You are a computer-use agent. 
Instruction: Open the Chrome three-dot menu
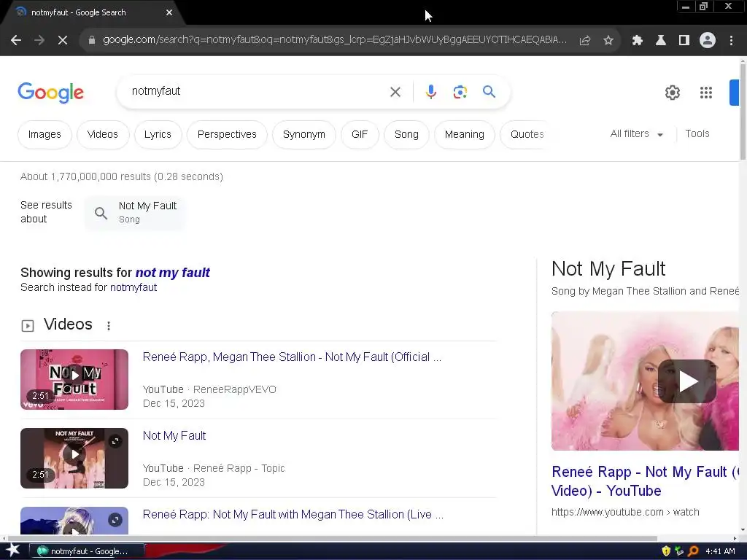(731, 41)
